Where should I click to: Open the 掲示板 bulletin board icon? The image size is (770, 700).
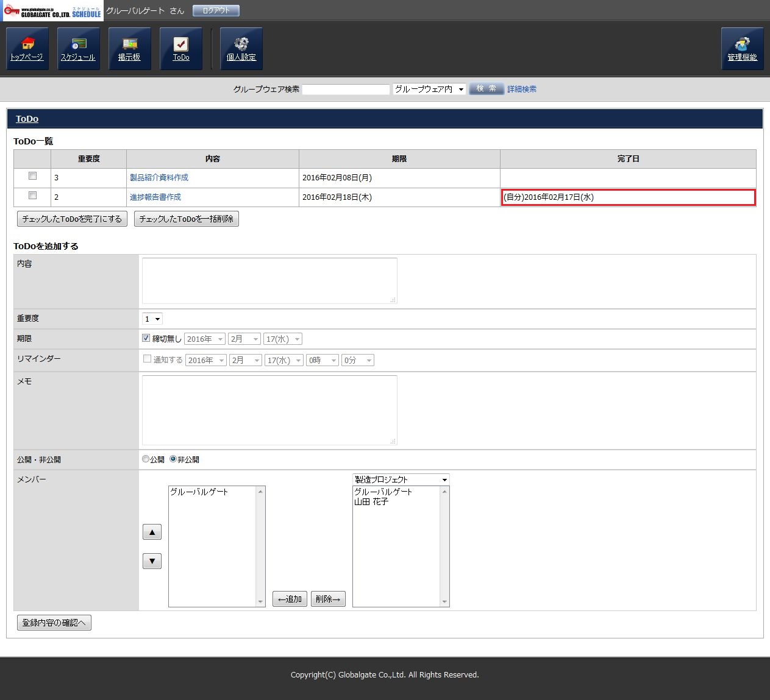click(130, 49)
